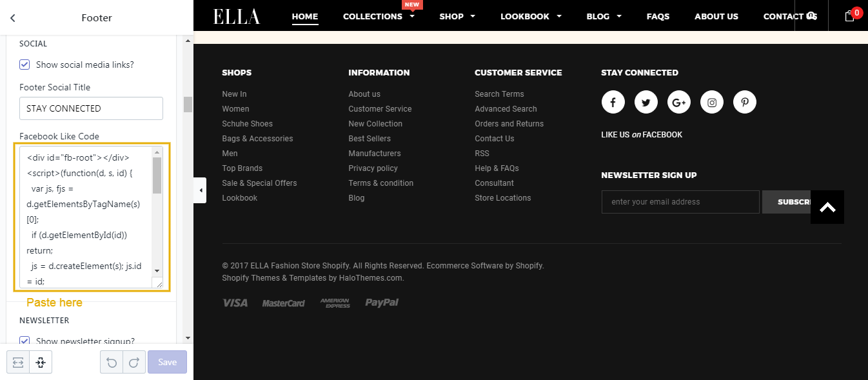Image resolution: width=868 pixels, height=380 pixels.
Task: Click the ELLA store logo
Action: click(x=237, y=16)
